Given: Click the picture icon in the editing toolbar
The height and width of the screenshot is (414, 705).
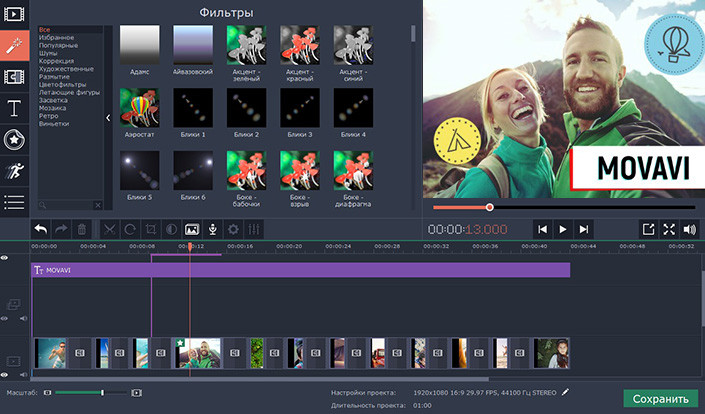Looking at the screenshot, I should (x=192, y=229).
